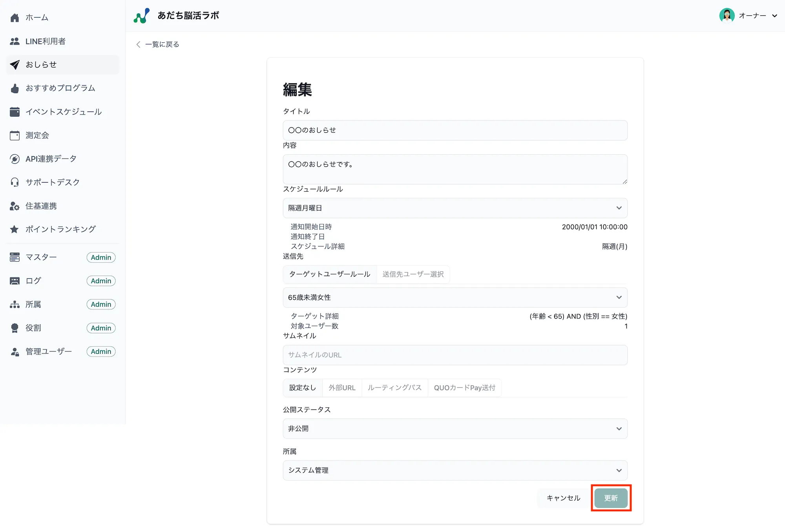Open the マスター admin menu item
The width and height of the screenshot is (785, 532).
click(41, 257)
